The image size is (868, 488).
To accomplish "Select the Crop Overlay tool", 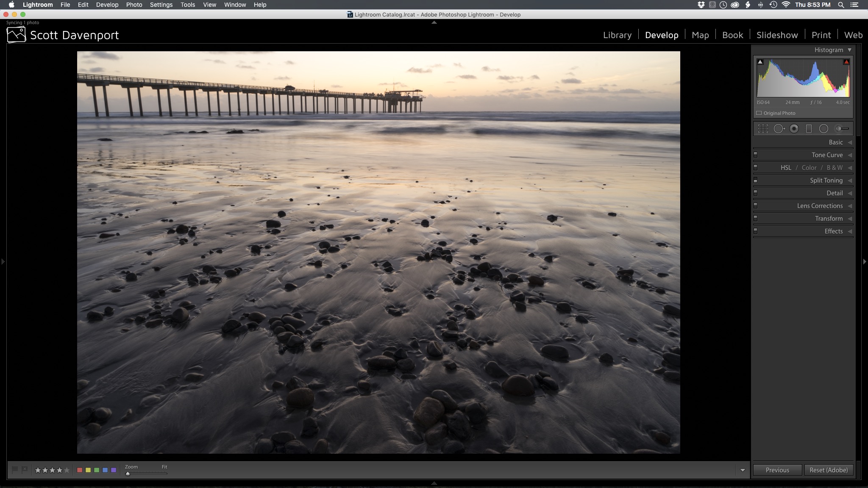I will 763,129.
